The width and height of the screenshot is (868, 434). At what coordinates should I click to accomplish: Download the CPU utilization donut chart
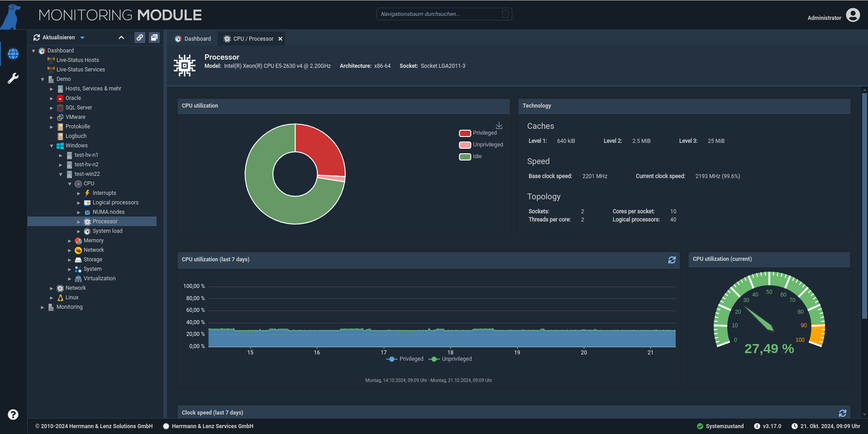(499, 125)
